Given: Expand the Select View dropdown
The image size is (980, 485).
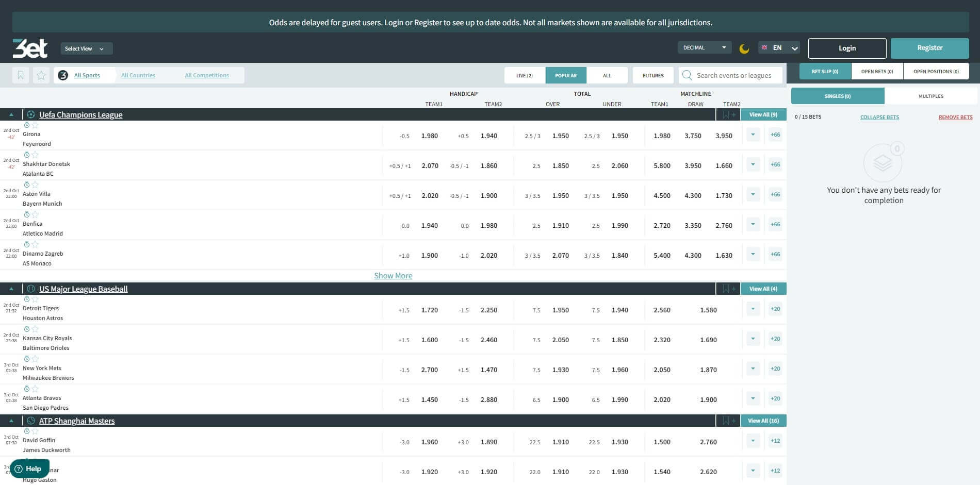Looking at the screenshot, I should (x=86, y=48).
